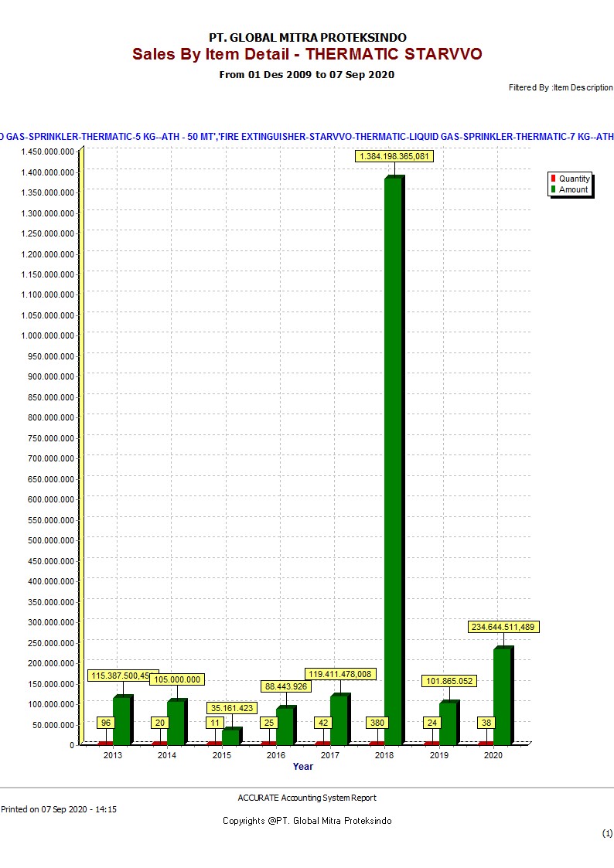The width and height of the screenshot is (614, 868).
Task: Click the Year axis title
Action: click(303, 767)
